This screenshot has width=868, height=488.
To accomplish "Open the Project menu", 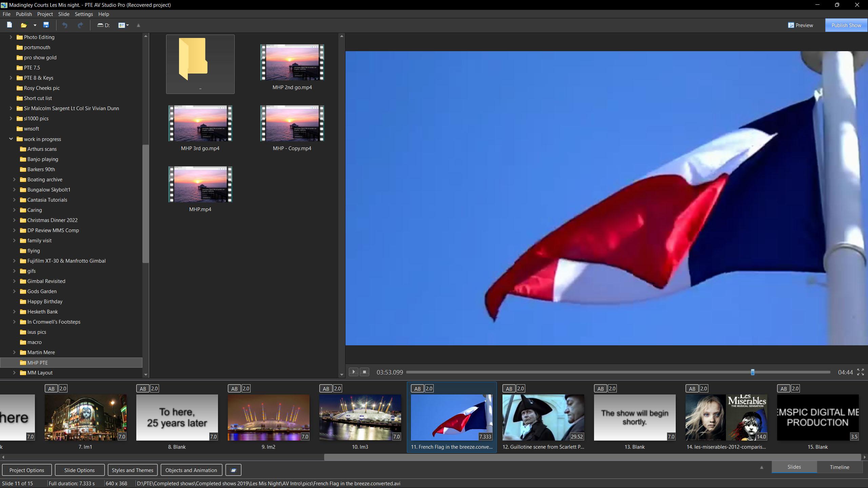I will [45, 14].
